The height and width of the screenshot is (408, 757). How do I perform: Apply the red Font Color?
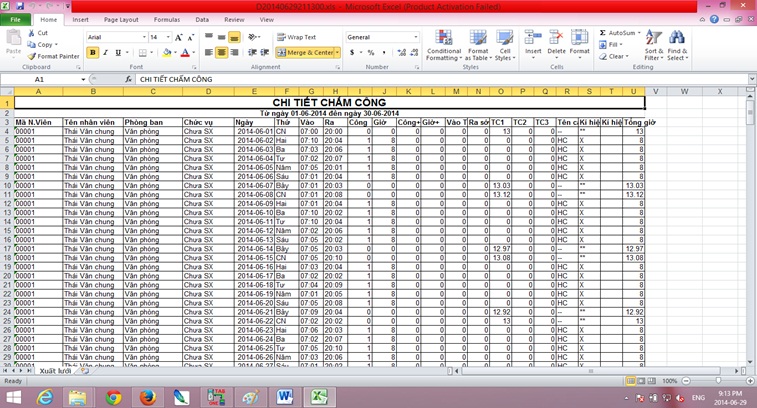click(x=185, y=53)
